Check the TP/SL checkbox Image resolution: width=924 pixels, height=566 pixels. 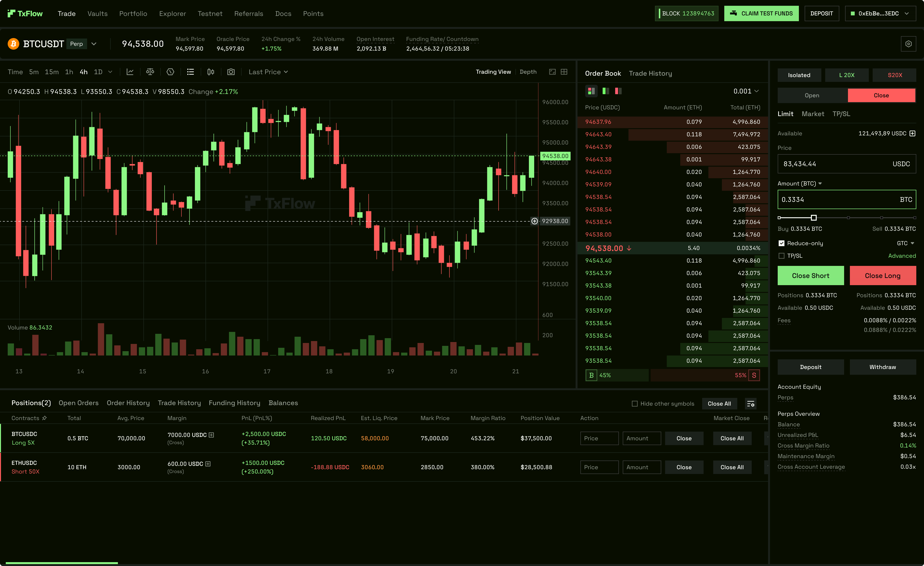[x=782, y=256]
